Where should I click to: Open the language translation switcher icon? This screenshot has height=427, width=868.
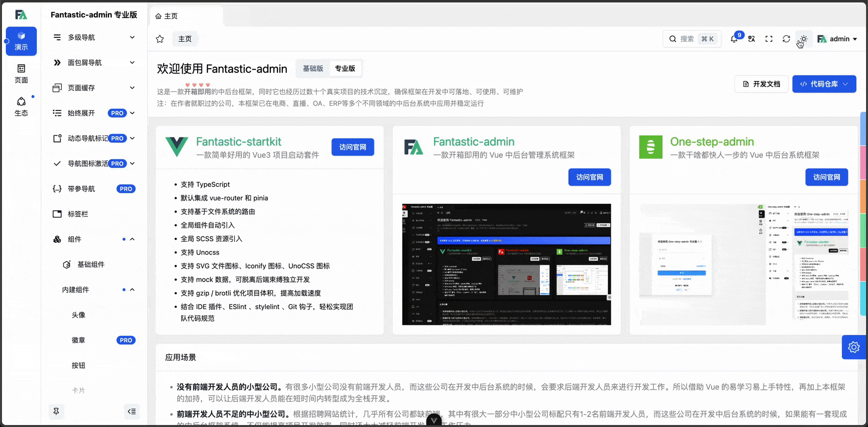751,39
